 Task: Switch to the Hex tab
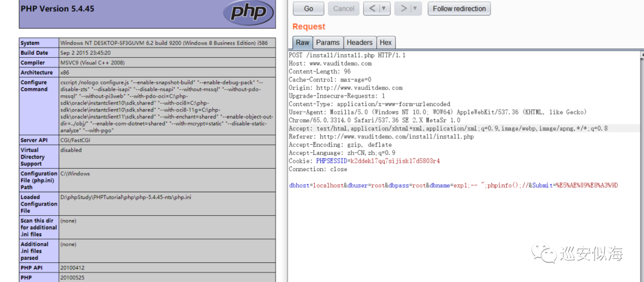pos(386,42)
